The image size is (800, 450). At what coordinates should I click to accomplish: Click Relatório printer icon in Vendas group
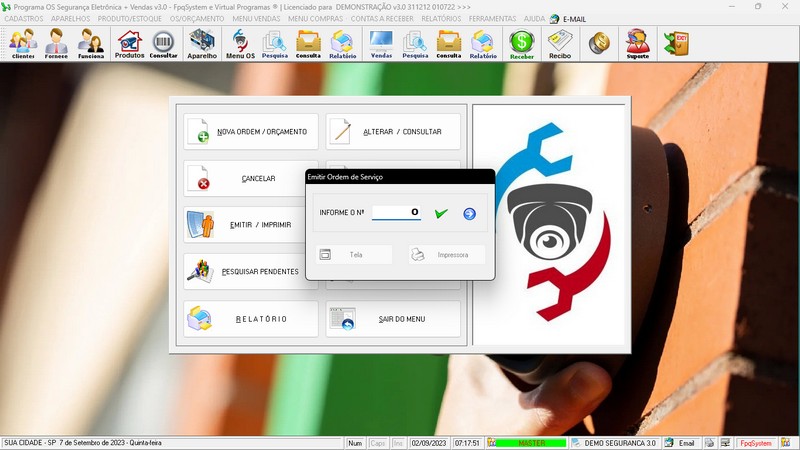pos(483,44)
